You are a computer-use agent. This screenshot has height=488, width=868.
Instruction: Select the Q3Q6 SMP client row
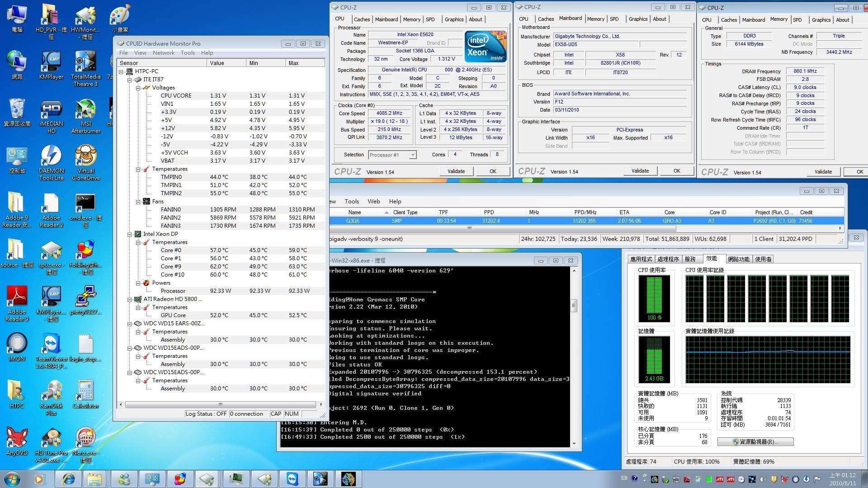pyautogui.click(x=586, y=221)
